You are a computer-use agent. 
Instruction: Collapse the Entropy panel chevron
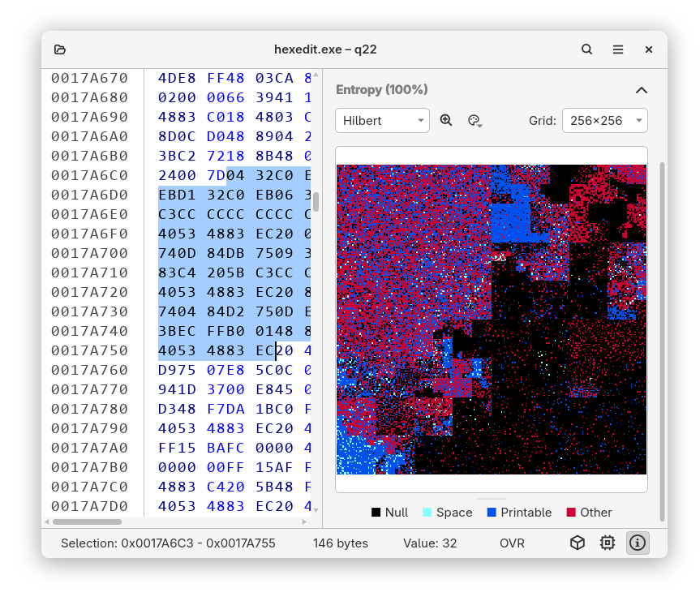coord(641,90)
